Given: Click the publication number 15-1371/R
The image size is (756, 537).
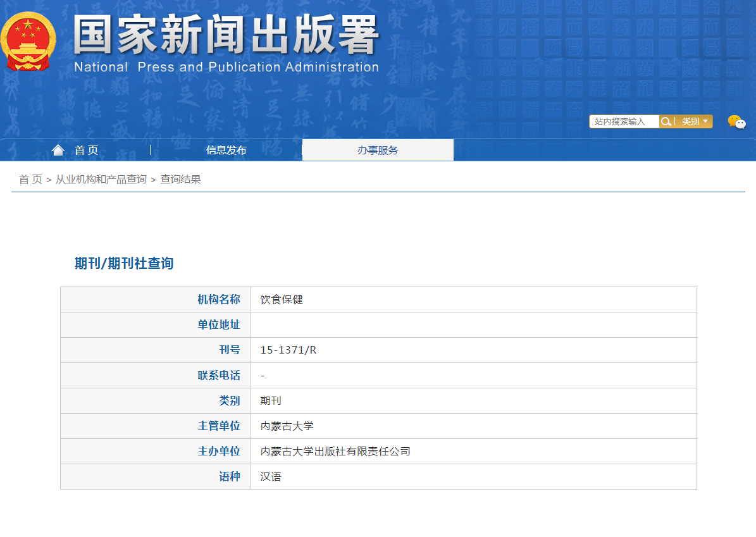Looking at the screenshot, I should [x=288, y=350].
